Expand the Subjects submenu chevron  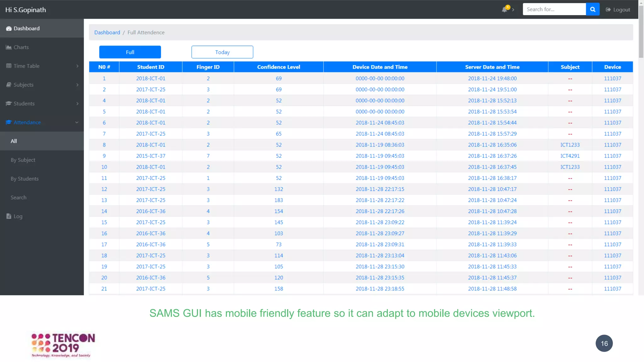77,85
